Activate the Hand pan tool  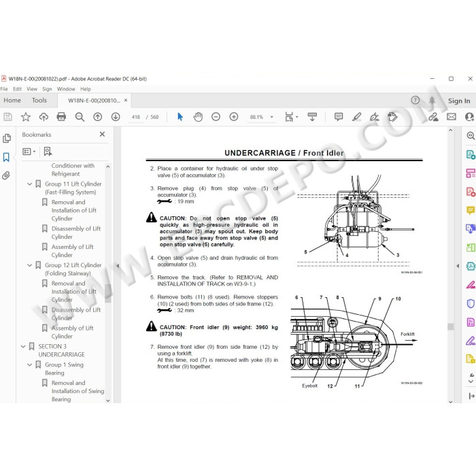tap(198, 117)
